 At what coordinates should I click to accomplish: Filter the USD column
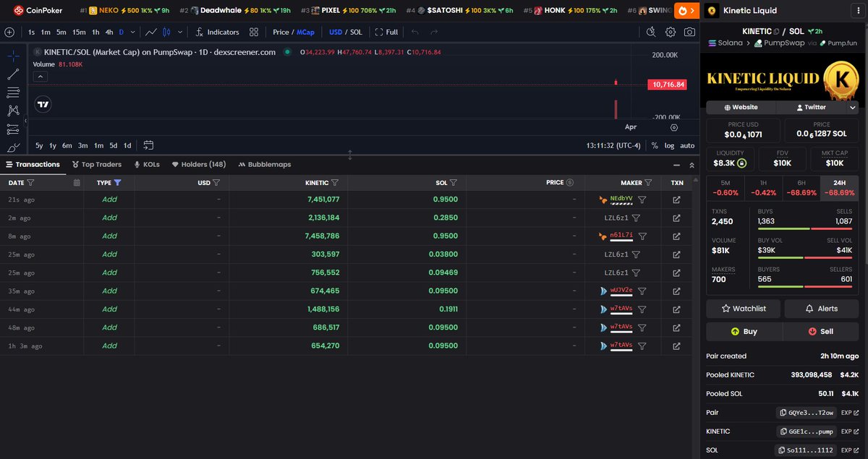[216, 183]
